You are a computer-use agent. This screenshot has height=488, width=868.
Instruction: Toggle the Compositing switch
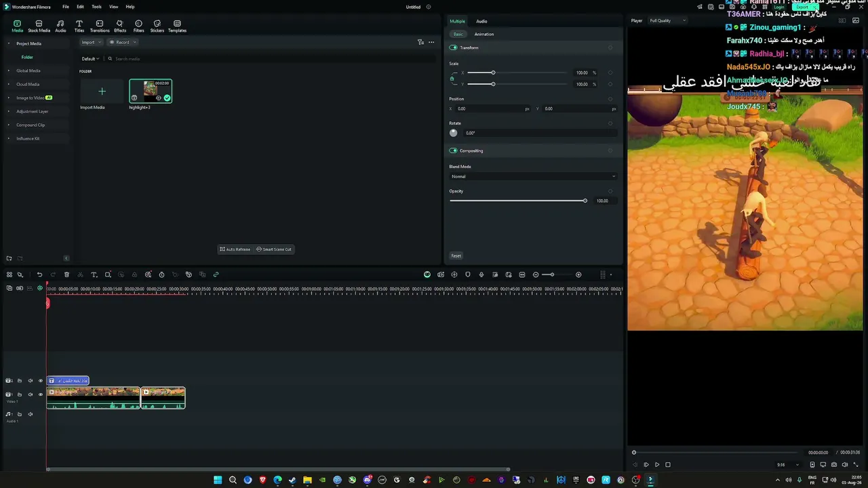(453, 150)
